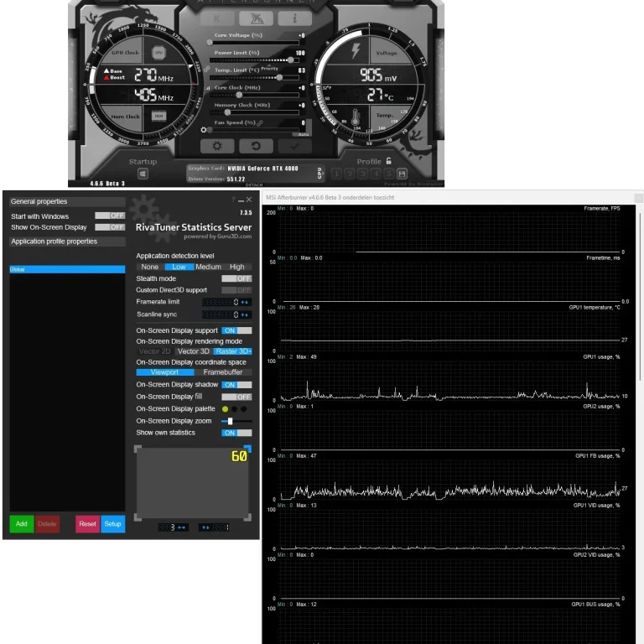Save profile with the floppy disk icon
Viewport: 644px width, 644px height.
tap(402, 174)
